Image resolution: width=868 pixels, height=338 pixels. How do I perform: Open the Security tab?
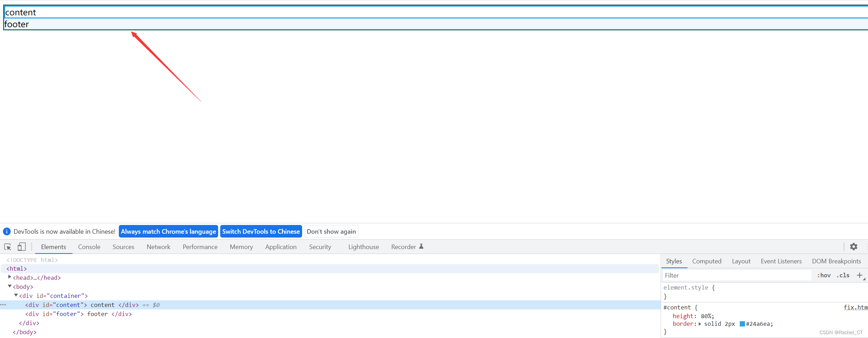point(320,247)
